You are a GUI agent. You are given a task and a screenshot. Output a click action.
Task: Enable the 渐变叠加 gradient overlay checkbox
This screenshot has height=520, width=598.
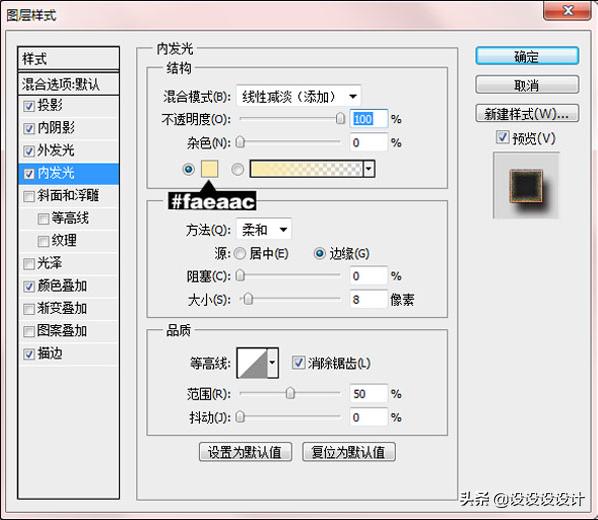tap(29, 309)
